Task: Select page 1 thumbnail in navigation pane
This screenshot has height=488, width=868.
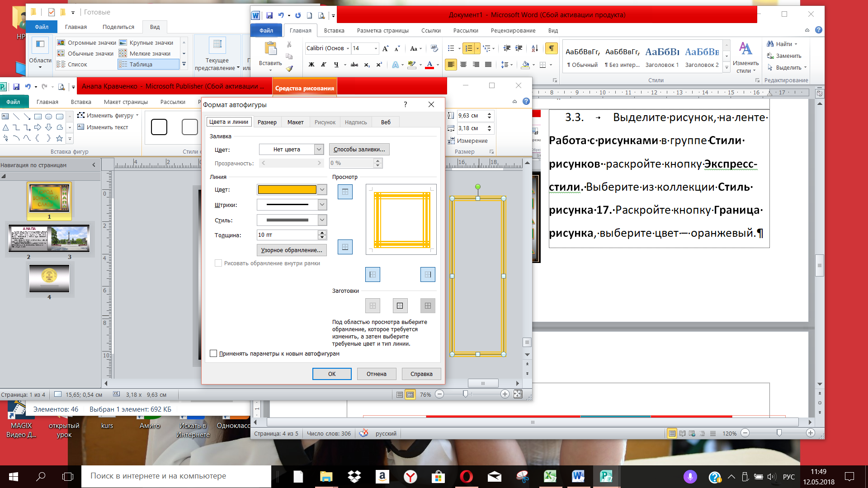Action: (x=49, y=198)
